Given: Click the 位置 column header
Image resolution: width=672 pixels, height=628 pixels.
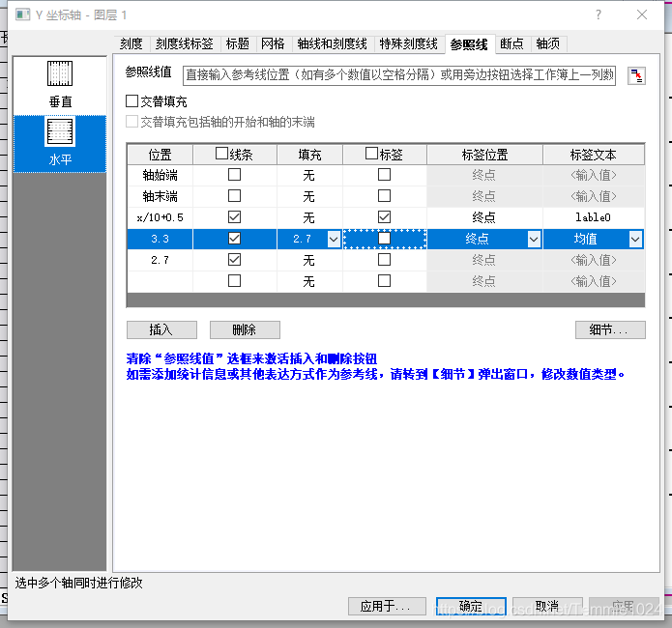Looking at the screenshot, I should 161,155.
